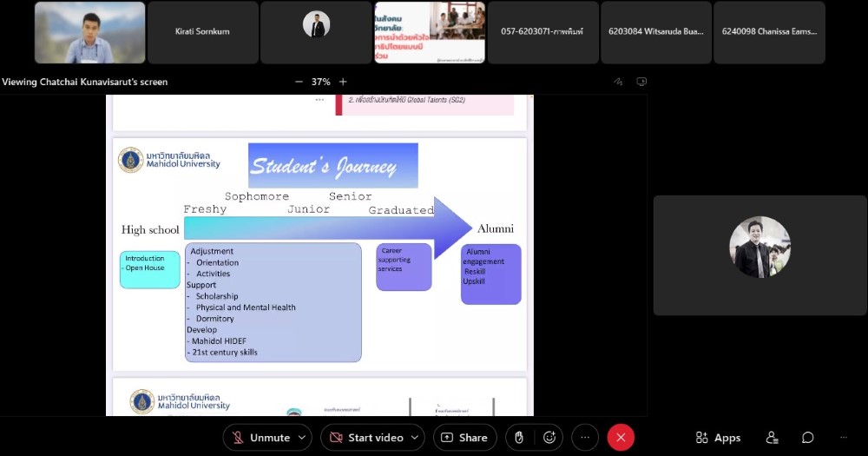Zoom in the shared screen with the plus button
Screen dimensions: 868x456
(x=343, y=82)
